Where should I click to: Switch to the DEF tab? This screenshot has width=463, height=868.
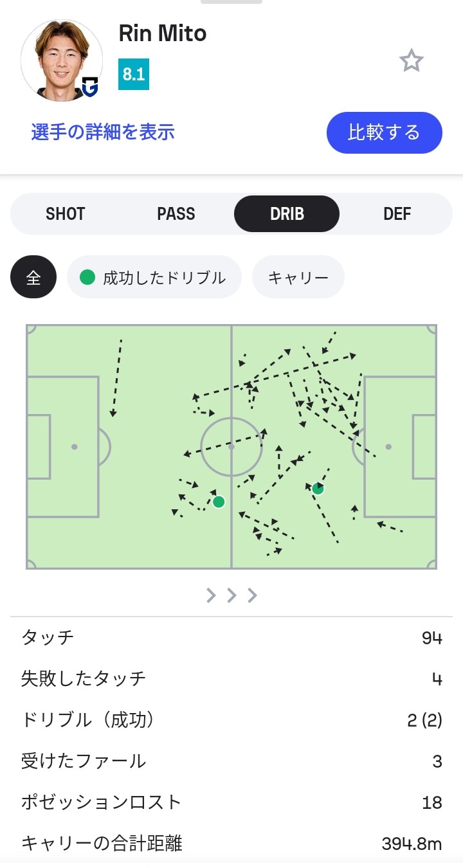[397, 214]
